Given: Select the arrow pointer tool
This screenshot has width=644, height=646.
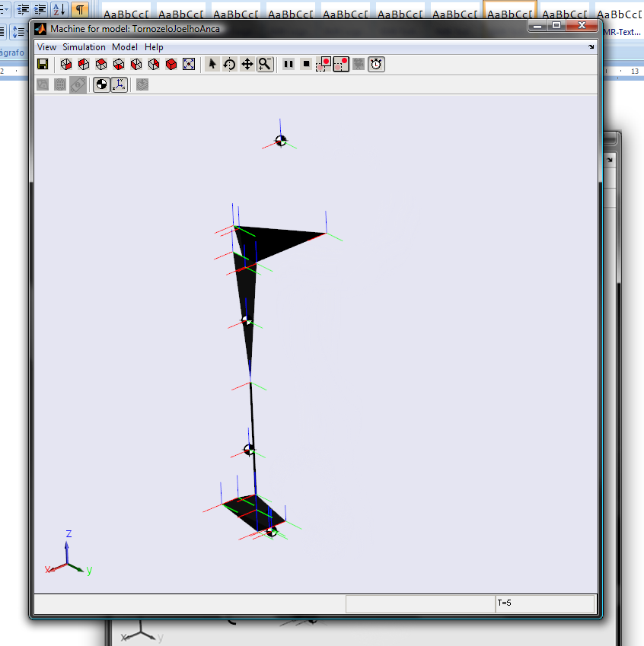Looking at the screenshot, I should pyautogui.click(x=212, y=65).
